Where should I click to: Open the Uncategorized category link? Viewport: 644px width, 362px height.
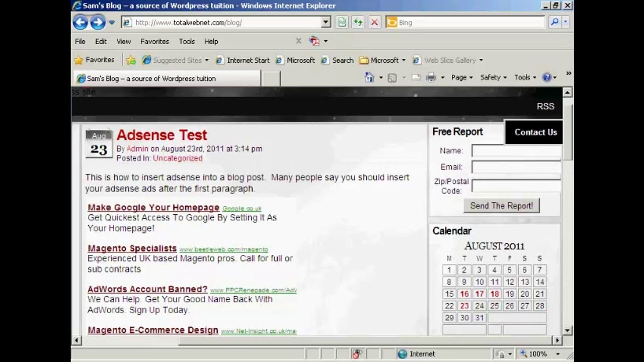tap(178, 158)
